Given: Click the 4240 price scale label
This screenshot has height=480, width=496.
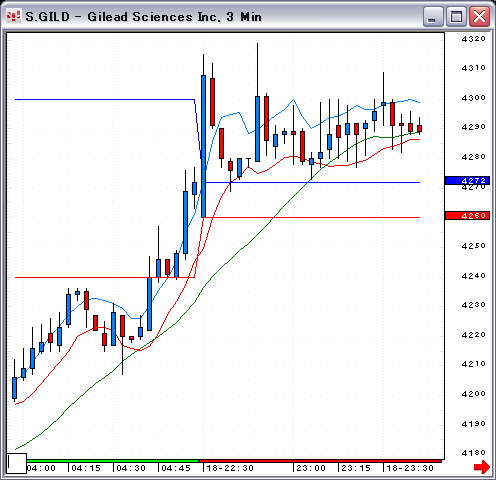Looking at the screenshot, I should [473, 276].
